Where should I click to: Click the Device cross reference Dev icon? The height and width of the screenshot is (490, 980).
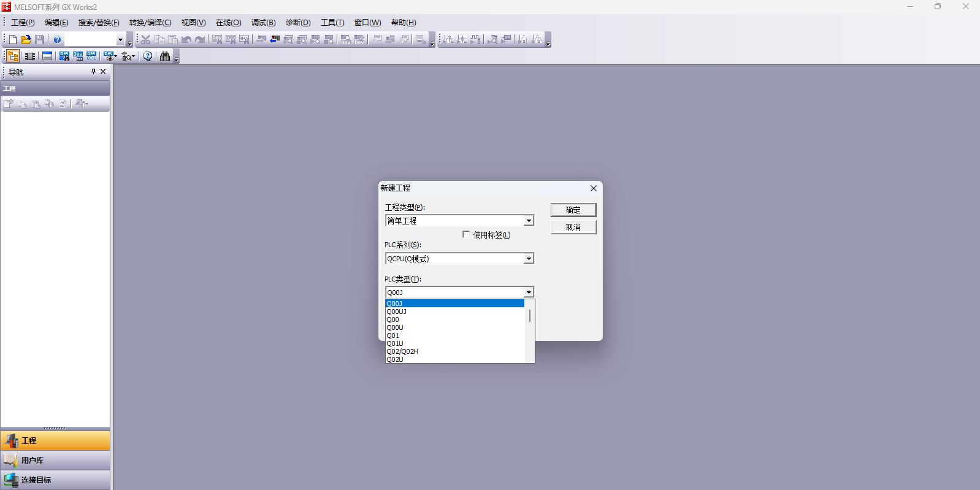point(64,56)
